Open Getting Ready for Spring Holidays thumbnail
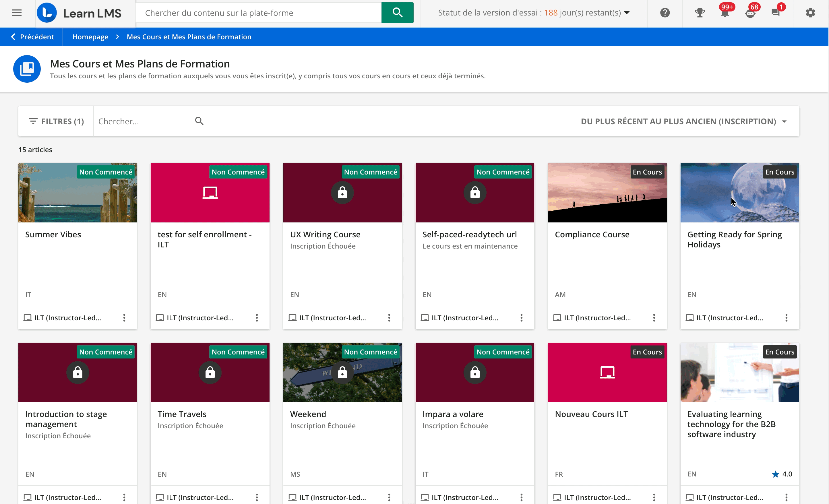The image size is (829, 504). (x=739, y=193)
